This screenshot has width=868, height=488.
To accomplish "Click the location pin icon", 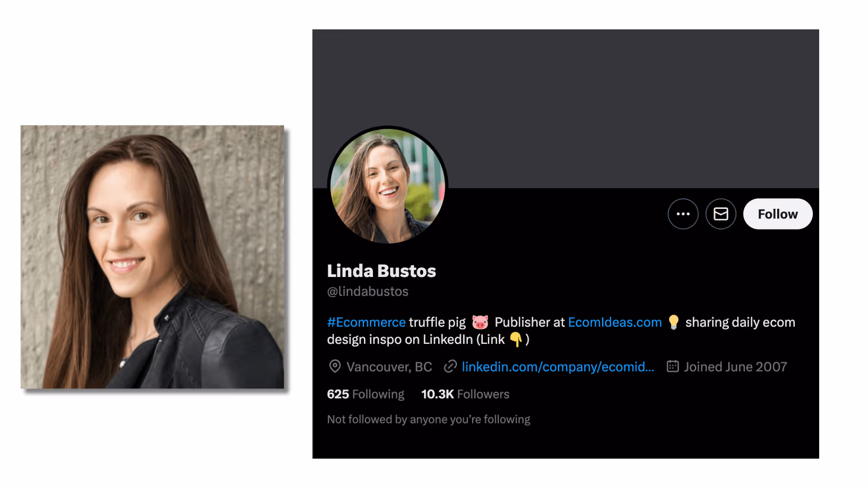I will (x=335, y=366).
